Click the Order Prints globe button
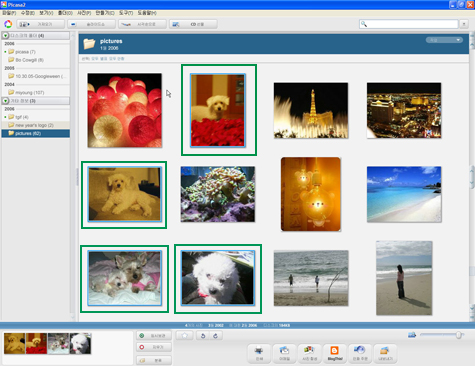Viewport: 475px width, 366px height. (x=360, y=354)
